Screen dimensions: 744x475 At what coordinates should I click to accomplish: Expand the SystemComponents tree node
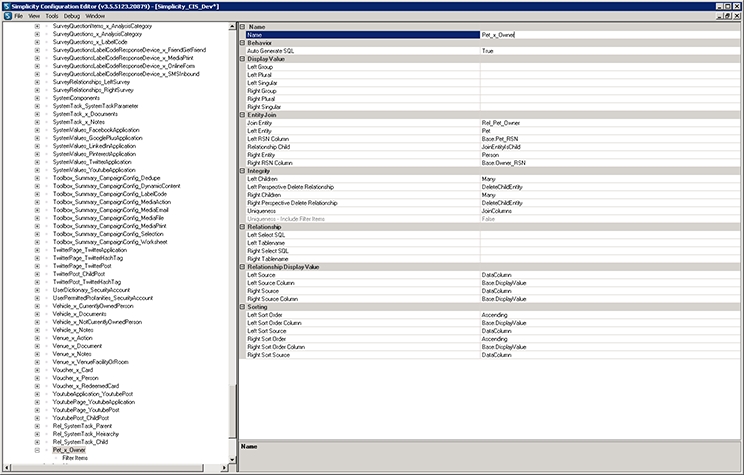click(x=37, y=98)
